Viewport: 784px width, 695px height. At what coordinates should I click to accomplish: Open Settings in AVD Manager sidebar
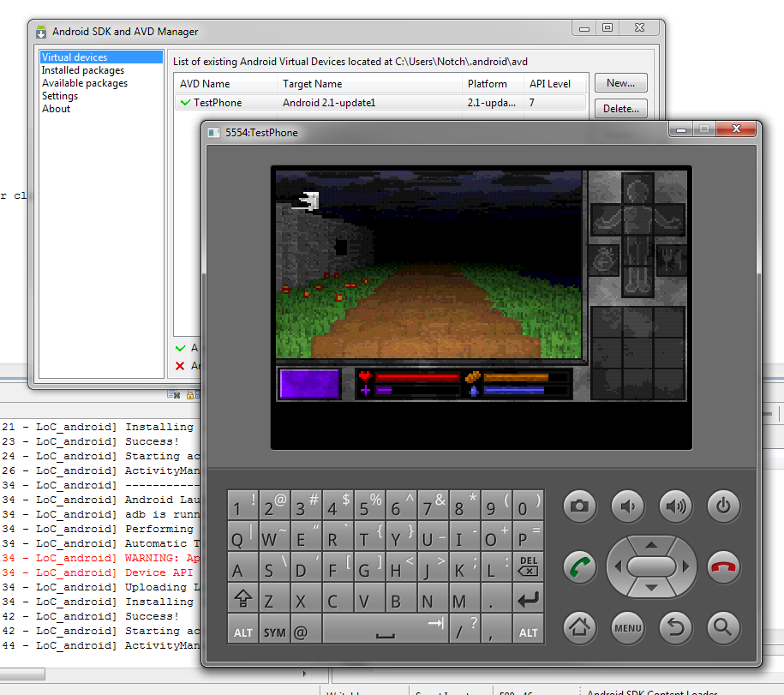tap(60, 95)
